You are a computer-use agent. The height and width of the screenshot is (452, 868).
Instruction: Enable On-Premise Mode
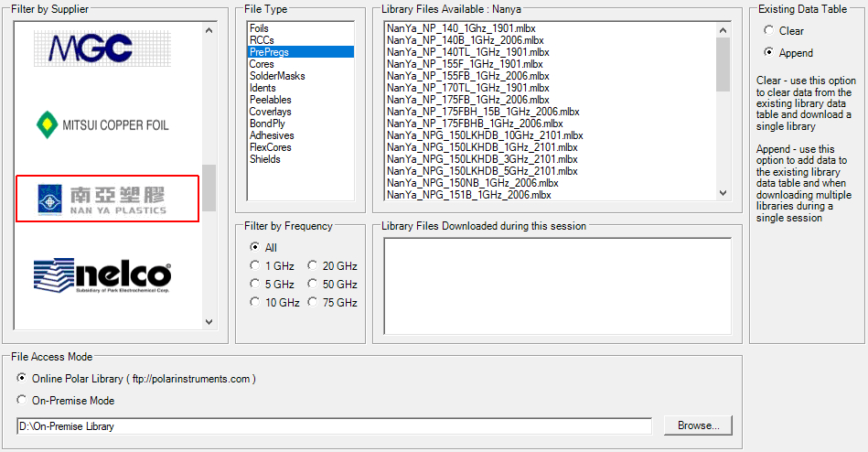click(x=65, y=400)
